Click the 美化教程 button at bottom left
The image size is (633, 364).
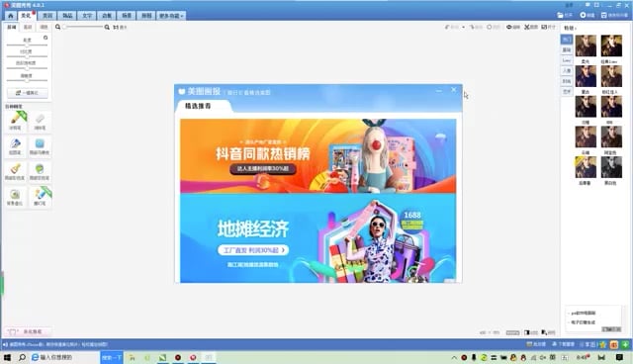(x=28, y=331)
